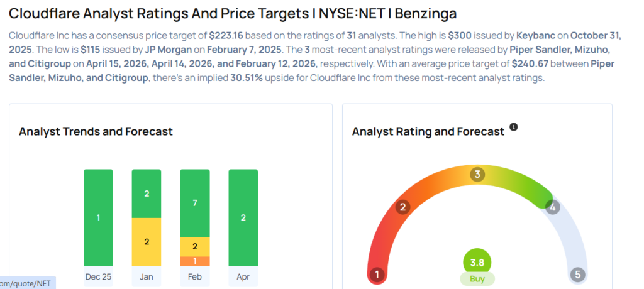
Task: Select the green segment of the Jan bar
Action: point(147,194)
